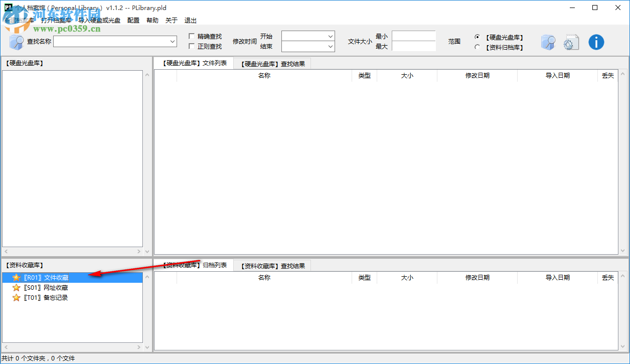Click the star icon beside 【S01】网址收藏
This screenshot has width=630, height=364.
(16, 287)
